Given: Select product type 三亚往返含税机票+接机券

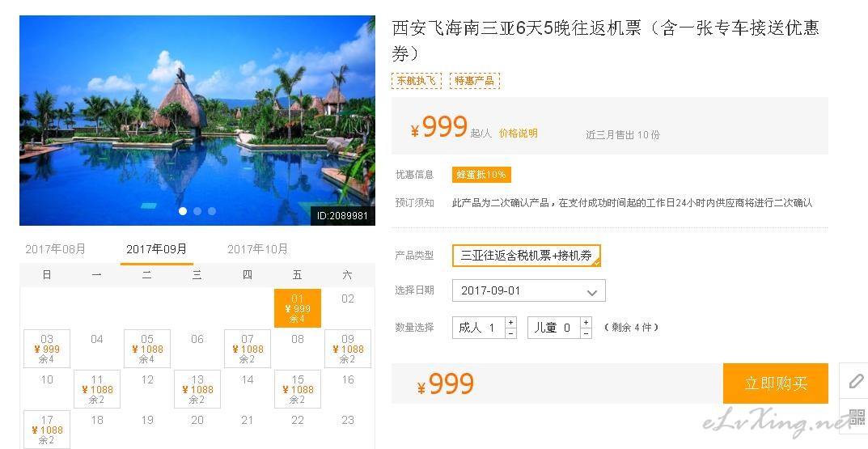Looking at the screenshot, I should tap(527, 256).
